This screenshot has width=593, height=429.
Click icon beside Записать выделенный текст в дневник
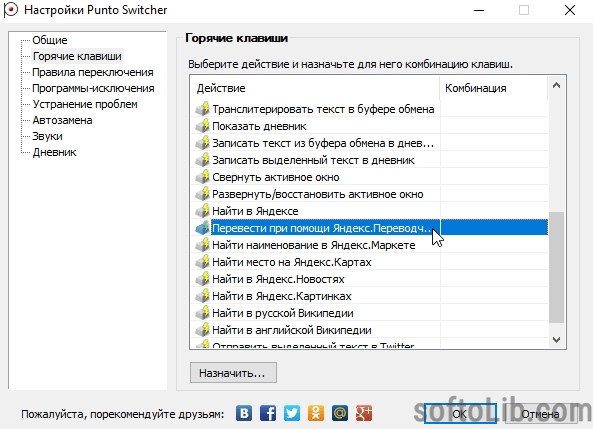coord(203,160)
